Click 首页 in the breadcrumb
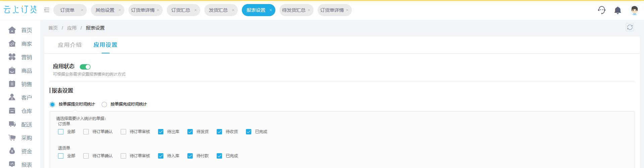 click(53, 28)
